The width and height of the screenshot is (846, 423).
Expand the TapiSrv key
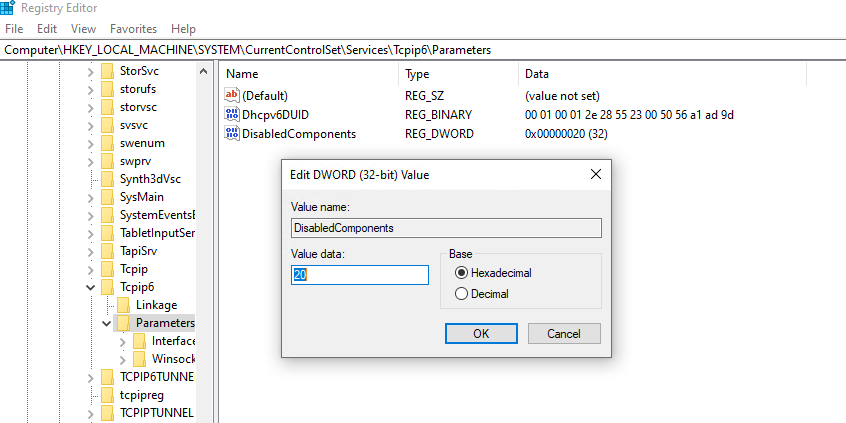click(x=91, y=251)
